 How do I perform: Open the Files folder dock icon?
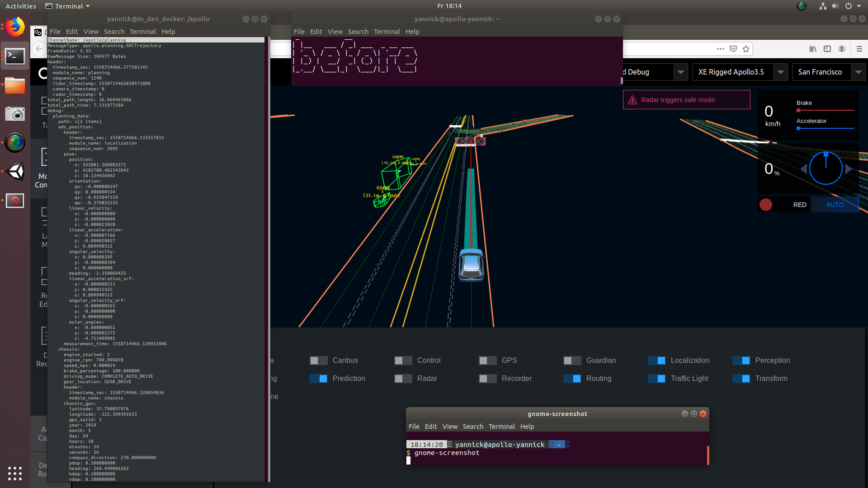coord(15,85)
